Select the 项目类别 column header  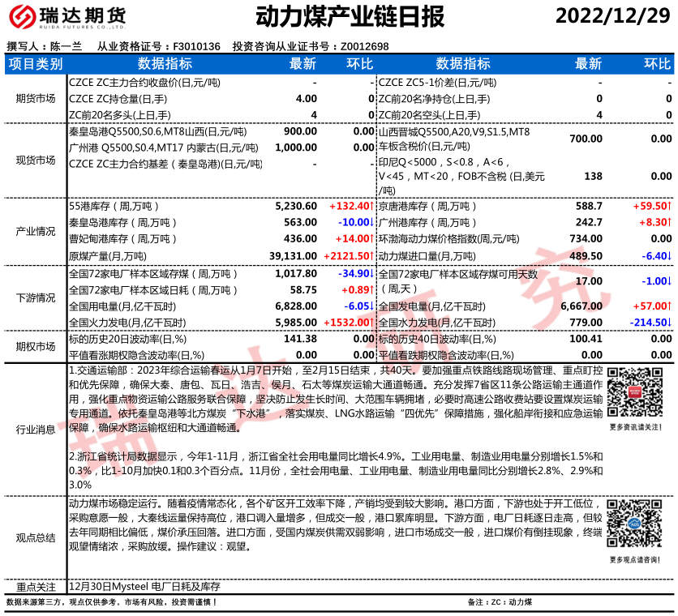[x=36, y=64]
